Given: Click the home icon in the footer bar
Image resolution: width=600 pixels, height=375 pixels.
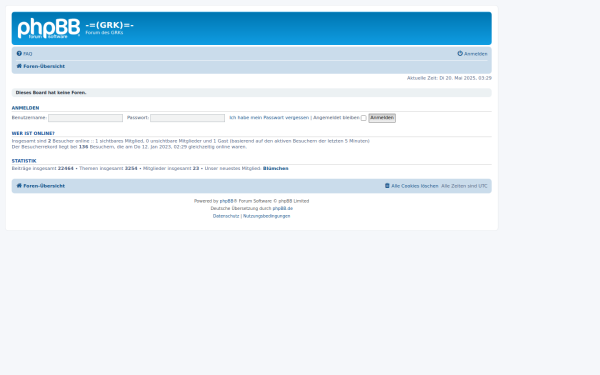Looking at the screenshot, I should click(x=19, y=186).
